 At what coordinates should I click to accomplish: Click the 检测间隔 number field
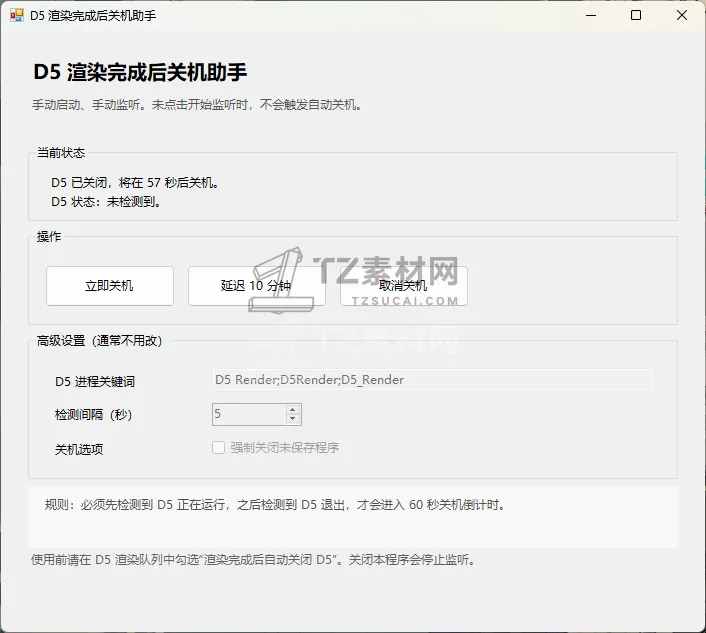pyautogui.click(x=257, y=414)
